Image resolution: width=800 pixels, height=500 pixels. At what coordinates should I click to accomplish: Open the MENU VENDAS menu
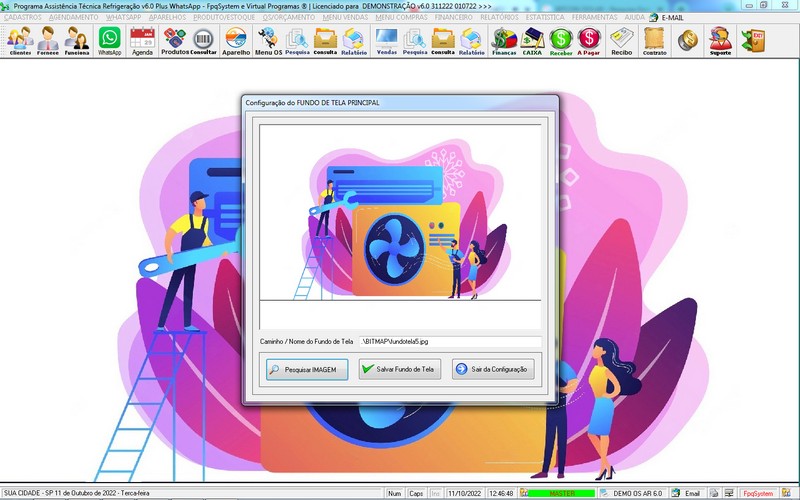pyautogui.click(x=345, y=17)
